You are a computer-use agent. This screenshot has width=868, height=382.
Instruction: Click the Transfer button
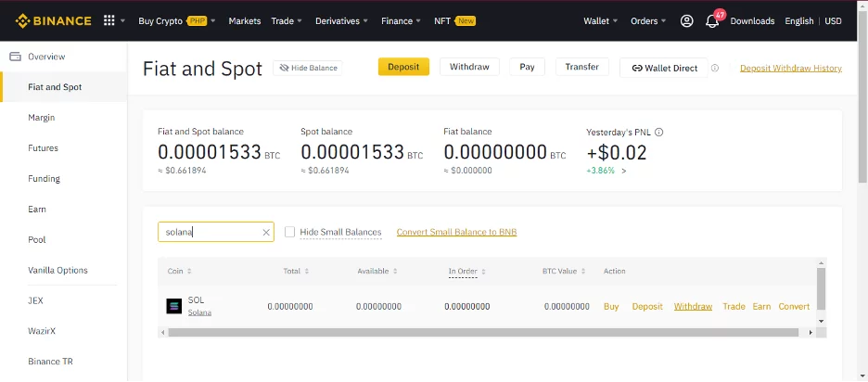click(581, 67)
